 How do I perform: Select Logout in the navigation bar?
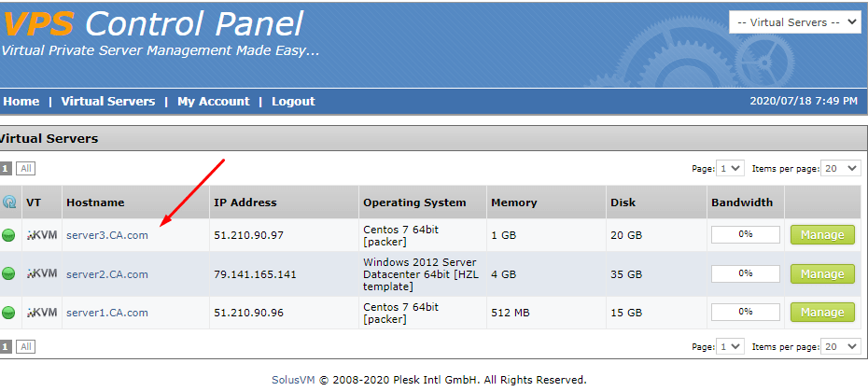tap(293, 102)
